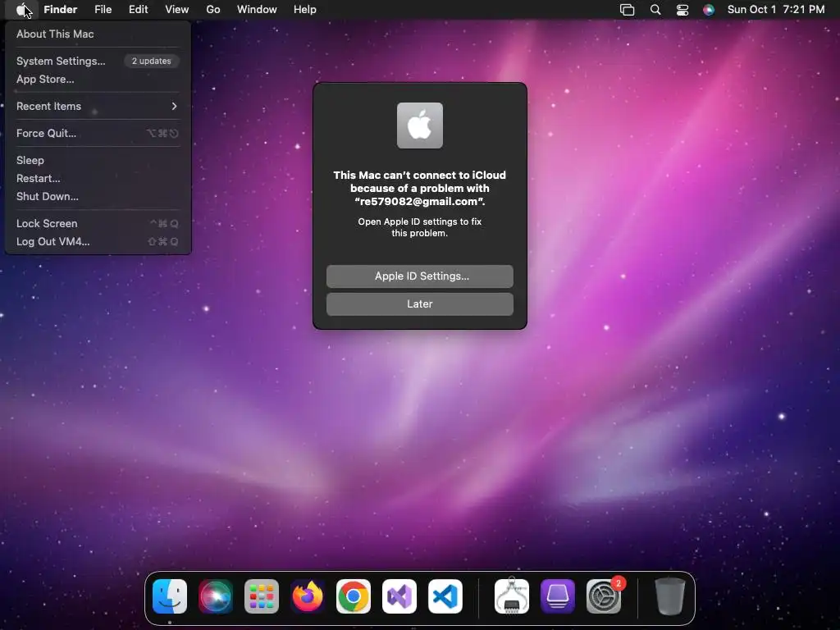Launch Firefox from the Dock
The width and height of the screenshot is (840, 630).
[308, 596]
